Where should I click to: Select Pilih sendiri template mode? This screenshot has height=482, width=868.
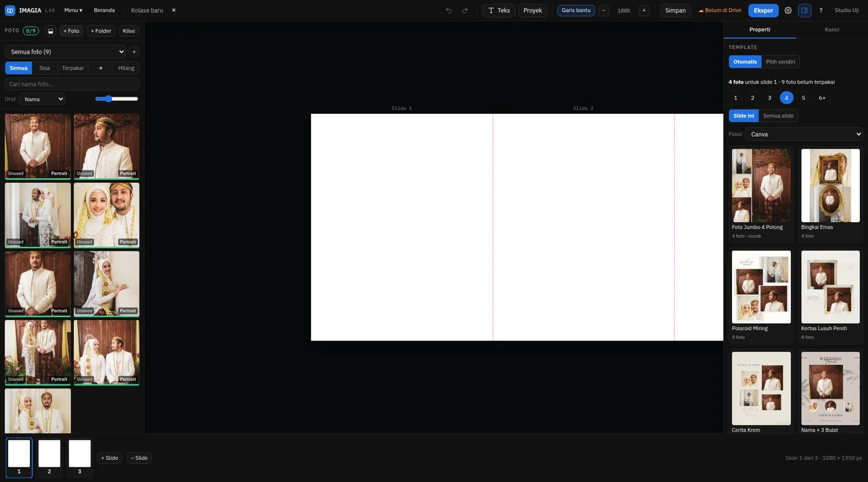click(x=780, y=62)
